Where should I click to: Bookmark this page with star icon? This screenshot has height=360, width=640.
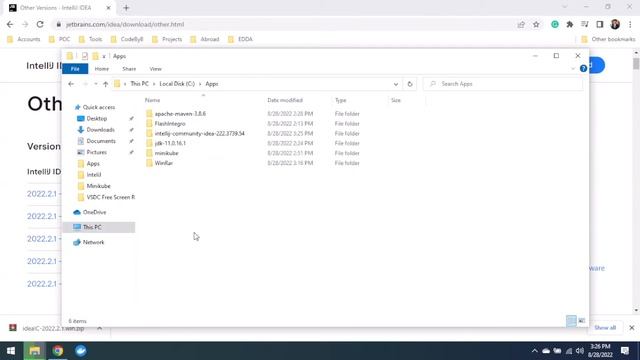tap(536, 24)
